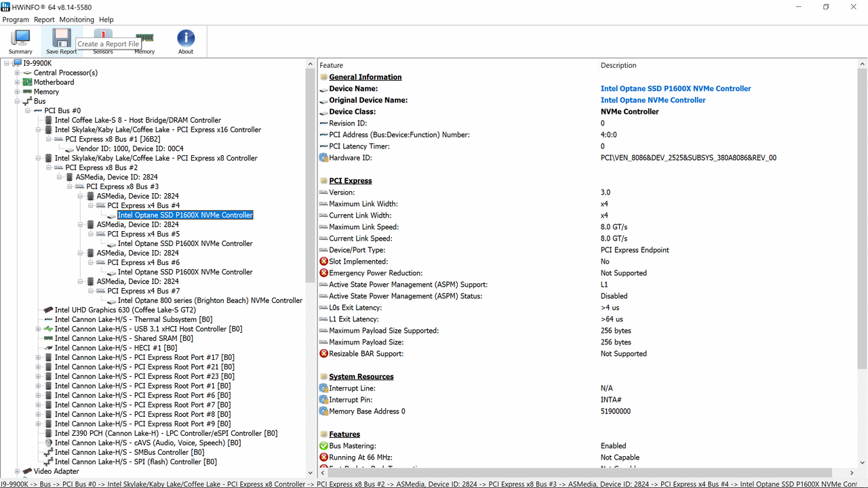Click the Description column header

618,66
